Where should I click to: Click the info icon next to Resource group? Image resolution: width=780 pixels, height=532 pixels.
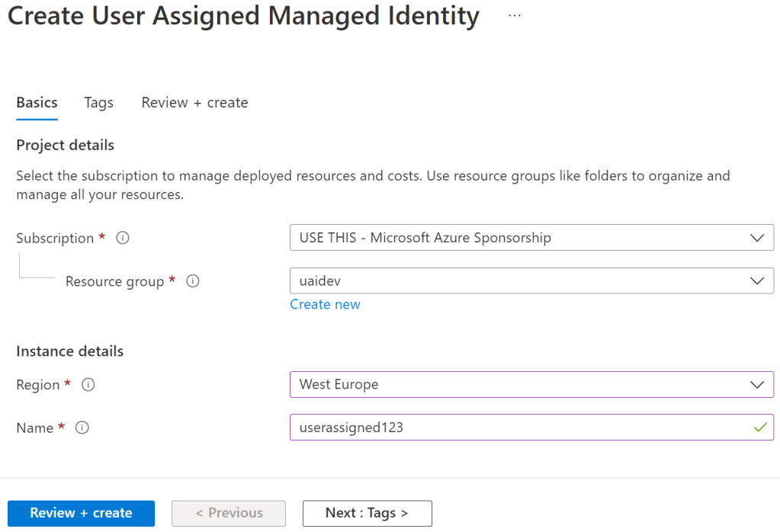click(x=193, y=281)
